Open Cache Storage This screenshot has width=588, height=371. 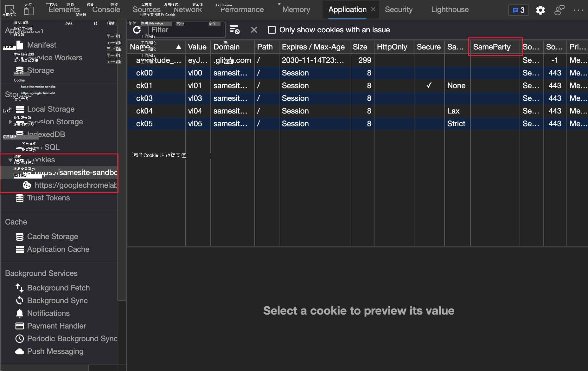pos(53,237)
